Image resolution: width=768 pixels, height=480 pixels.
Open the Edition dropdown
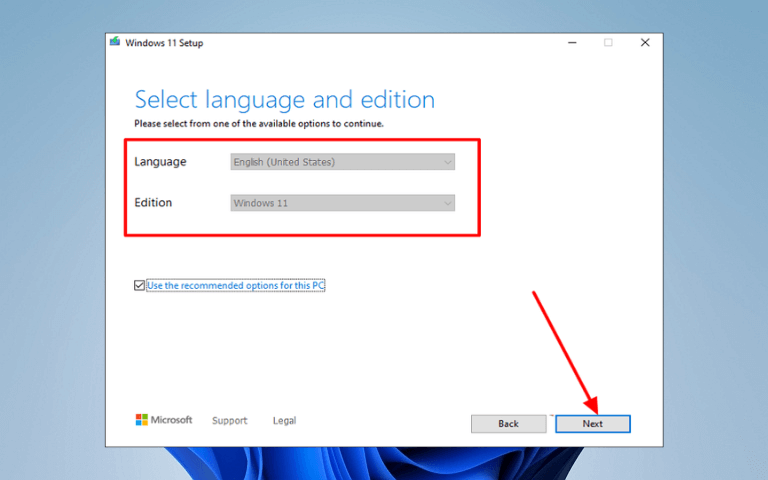pos(342,203)
